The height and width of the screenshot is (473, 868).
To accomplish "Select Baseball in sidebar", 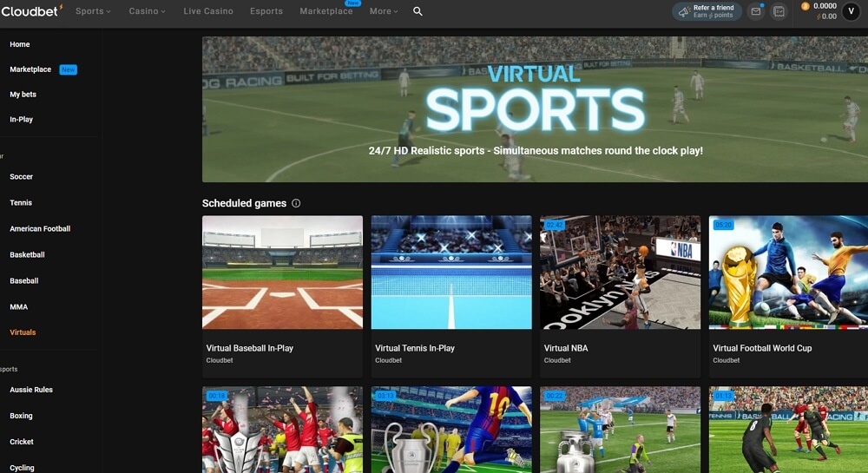I will [23, 280].
